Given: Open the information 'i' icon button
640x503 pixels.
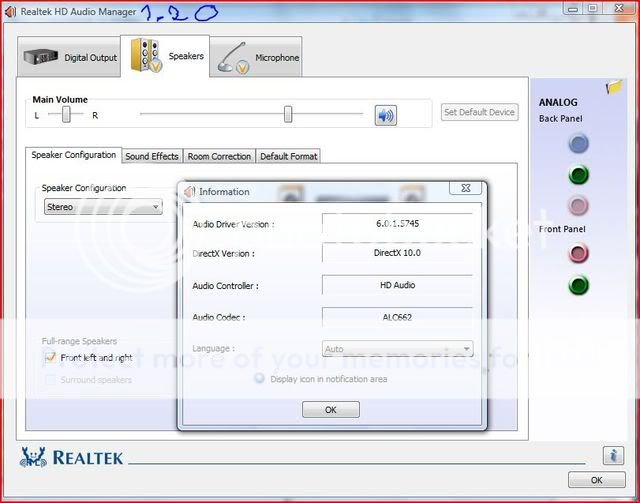Looking at the screenshot, I should pyautogui.click(x=613, y=456).
